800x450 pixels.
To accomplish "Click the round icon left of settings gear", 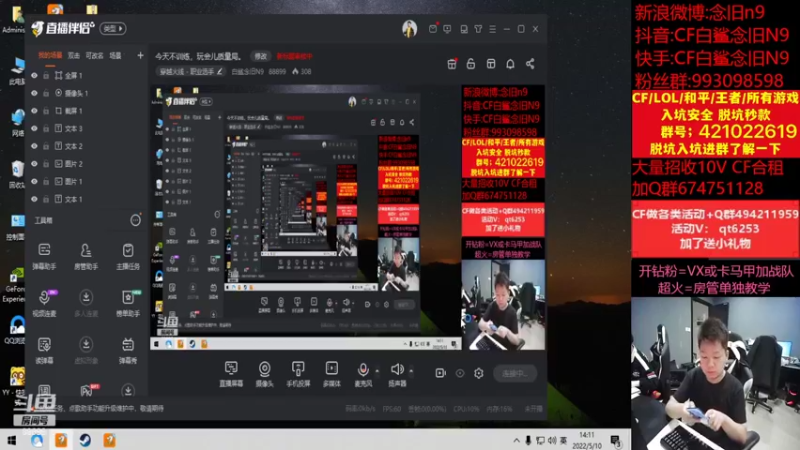I will [x=460, y=373].
